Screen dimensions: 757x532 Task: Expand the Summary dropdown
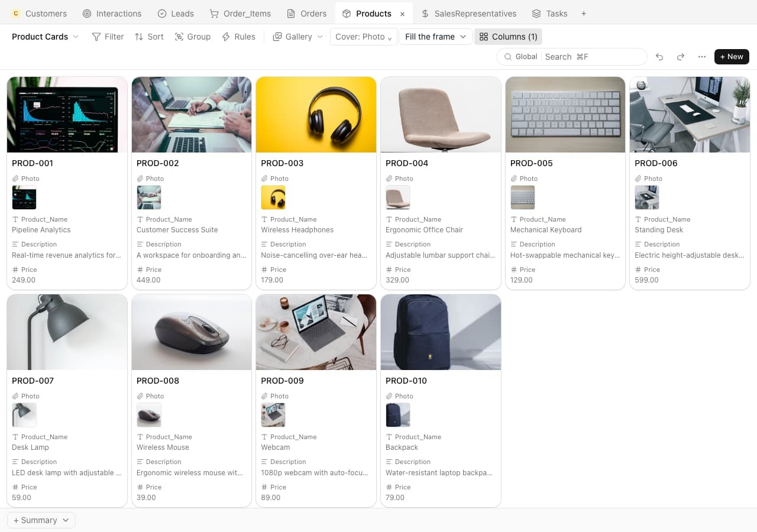pos(41,520)
